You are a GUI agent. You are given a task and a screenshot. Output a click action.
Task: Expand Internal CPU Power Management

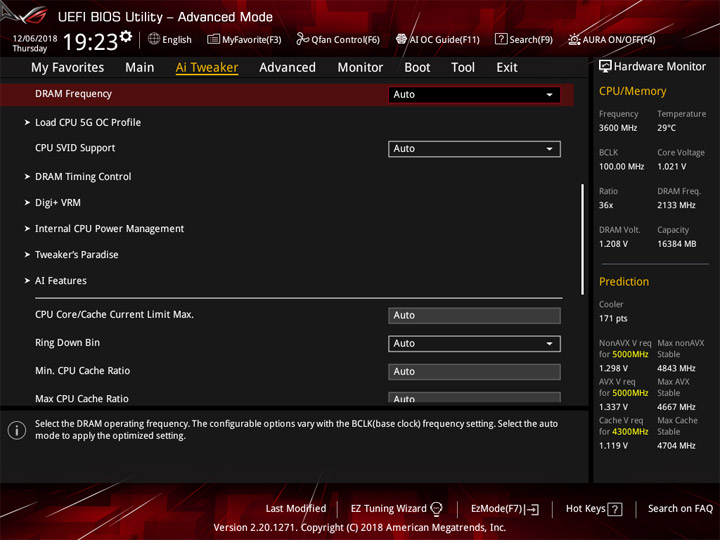click(109, 229)
